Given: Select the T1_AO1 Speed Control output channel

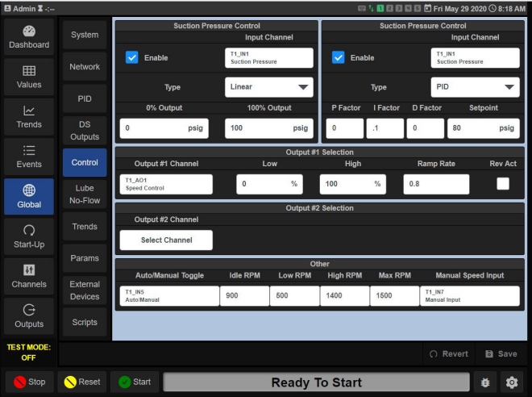Looking at the screenshot, I should [x=166, y=184].
